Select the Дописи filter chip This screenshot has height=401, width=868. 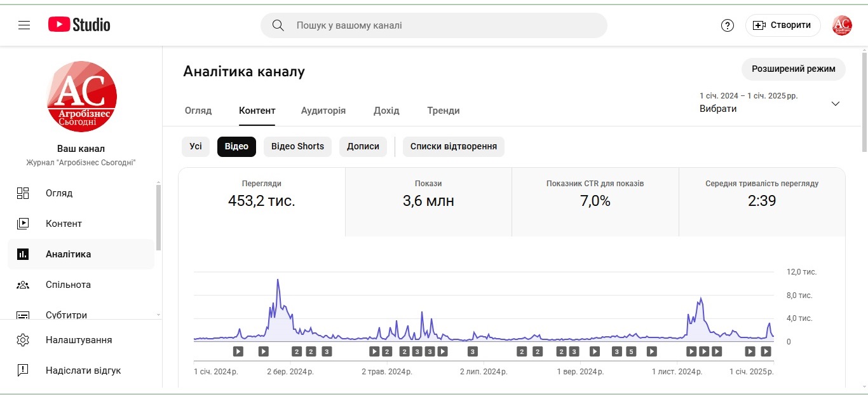pyautogui.click(x=363, y=146)
